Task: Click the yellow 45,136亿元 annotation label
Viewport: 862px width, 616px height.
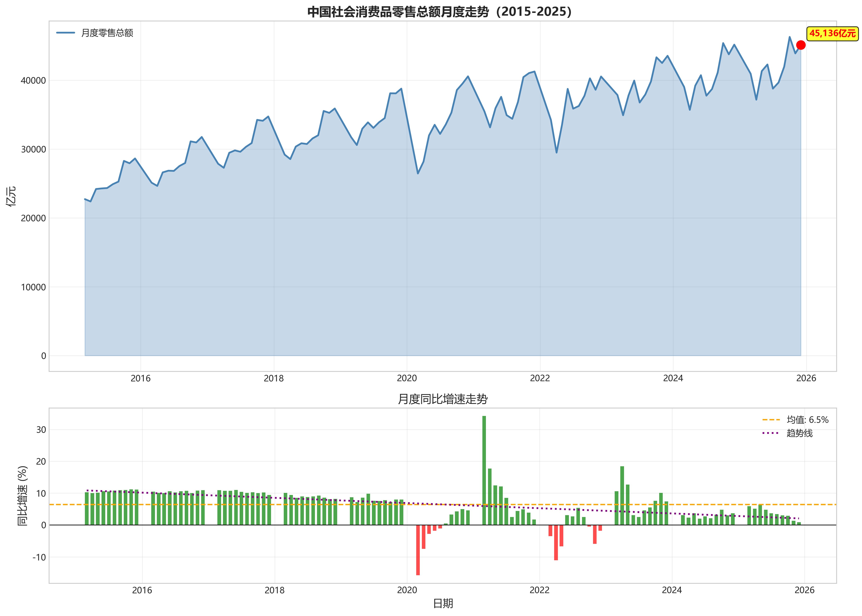Action: (832, 33)
